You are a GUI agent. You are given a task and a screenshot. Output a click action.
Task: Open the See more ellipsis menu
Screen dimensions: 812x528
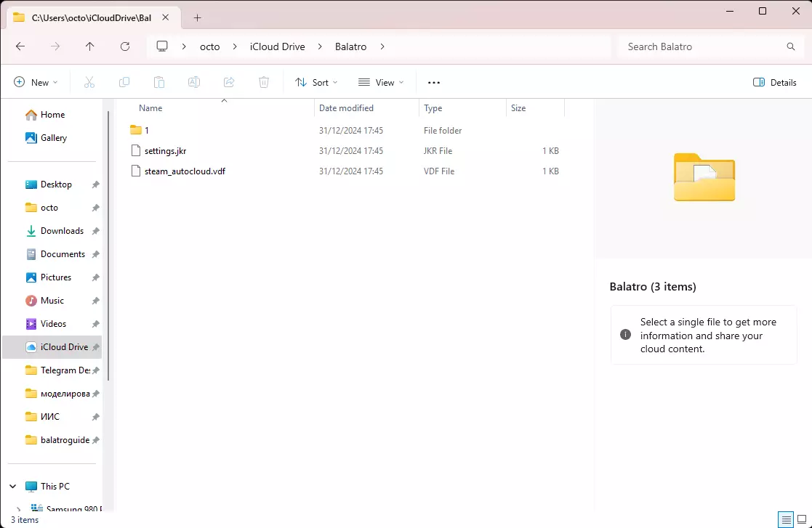click(434, 83)
